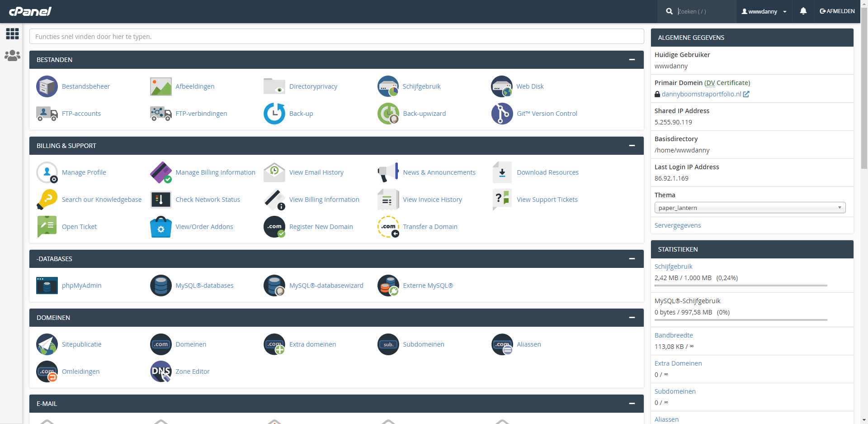Open the dannyboomstraportfolio.nl domain link
This screenshot has width=868, height=424.
(701, 94)
